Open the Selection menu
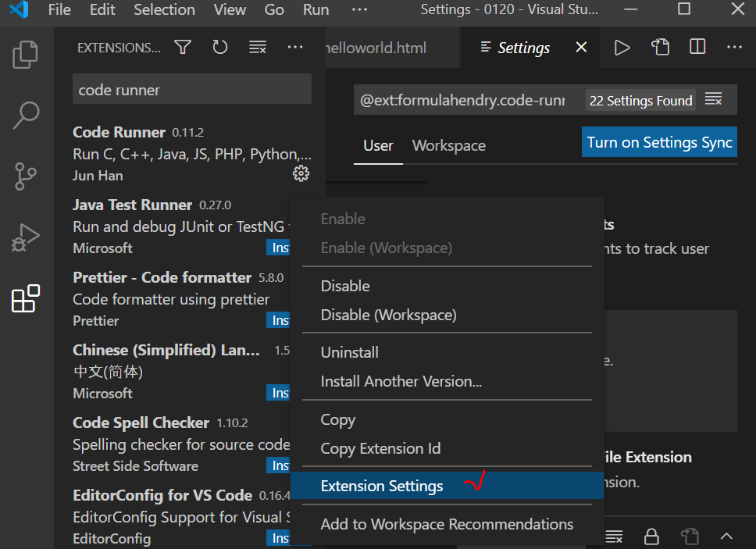Screen dimensions: 756x549 click(165, 9)
